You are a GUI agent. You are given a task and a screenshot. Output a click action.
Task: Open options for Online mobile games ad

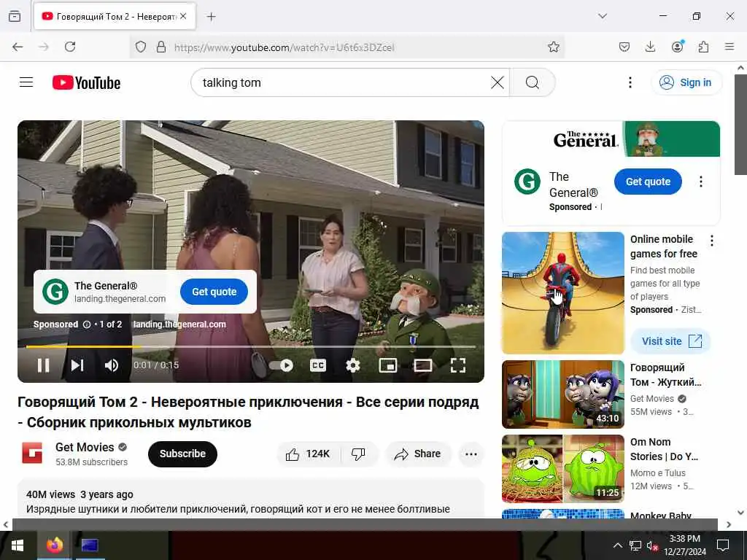point(712,241)
